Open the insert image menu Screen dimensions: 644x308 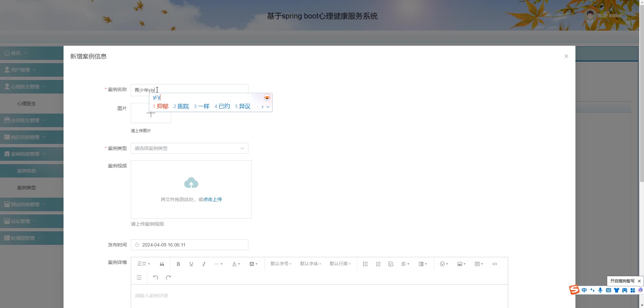point(461,264)
